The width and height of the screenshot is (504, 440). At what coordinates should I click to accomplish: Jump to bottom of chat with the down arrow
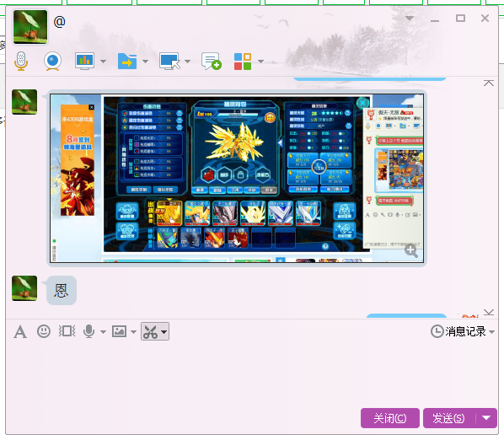point(489,313)
